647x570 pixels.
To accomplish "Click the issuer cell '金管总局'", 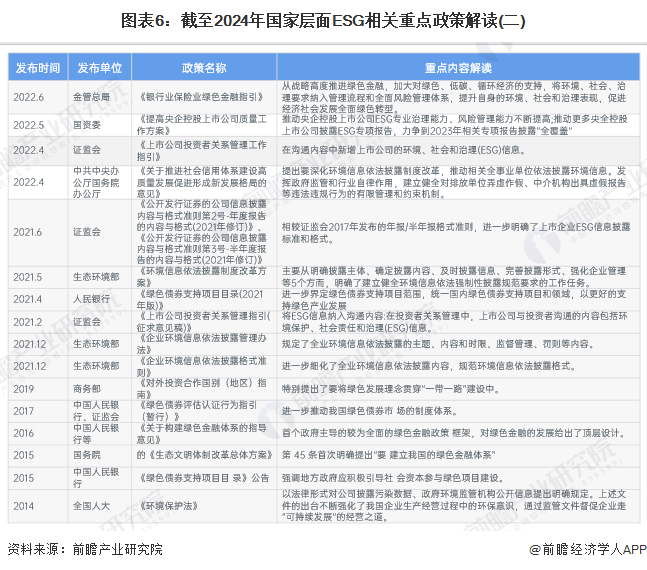I will click(x=91, y=97).
